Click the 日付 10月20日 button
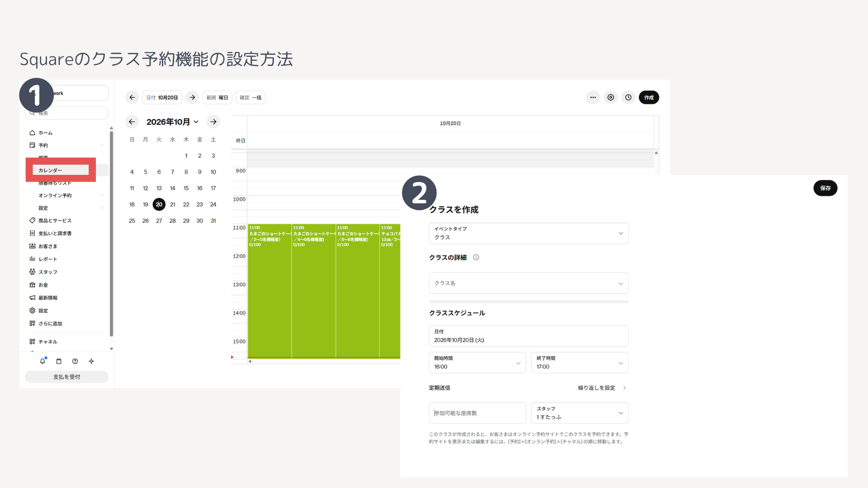 point(162,98)
